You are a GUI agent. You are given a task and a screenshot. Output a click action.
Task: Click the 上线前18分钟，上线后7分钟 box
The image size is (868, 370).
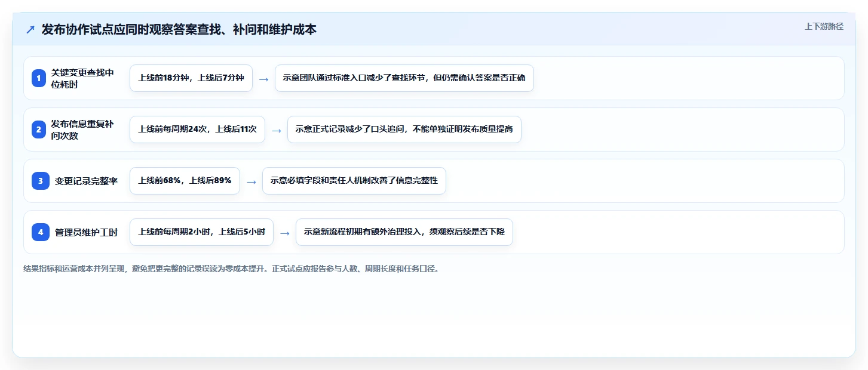(191, 78)
